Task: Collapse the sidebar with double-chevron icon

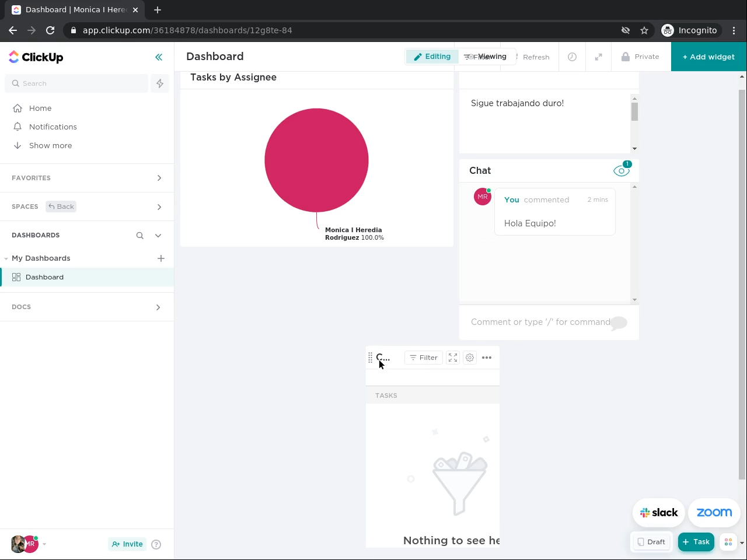Action: point(159,57)
